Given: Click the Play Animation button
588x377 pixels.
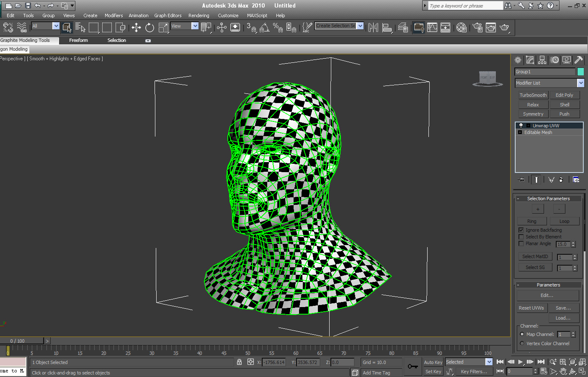Looking at the screenshot, I should 520,362.
